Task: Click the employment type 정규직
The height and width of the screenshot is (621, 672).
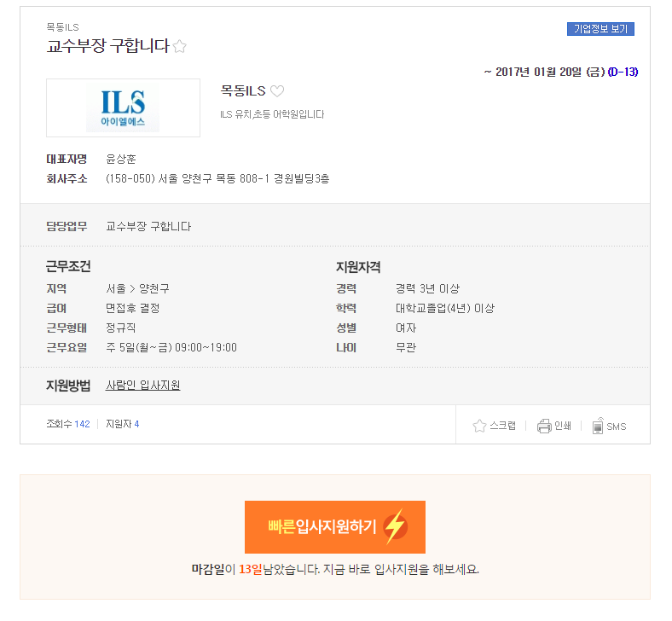Action: 121,328
